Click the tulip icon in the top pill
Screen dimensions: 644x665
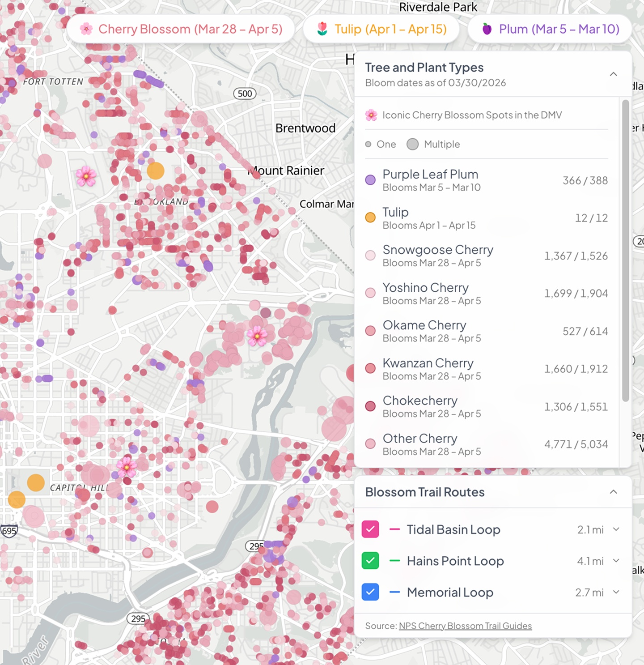[x=322, y=29]
